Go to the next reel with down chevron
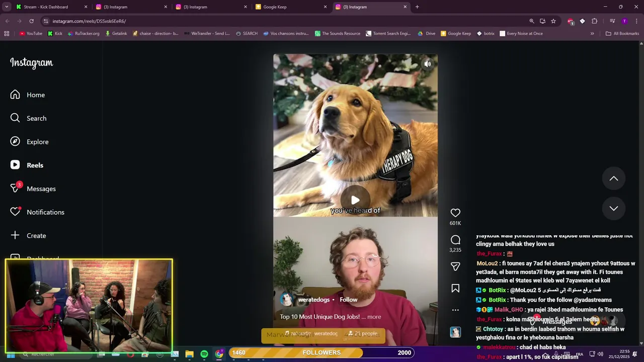The height and width of the screenshot is (362, 644). point(614,208)
